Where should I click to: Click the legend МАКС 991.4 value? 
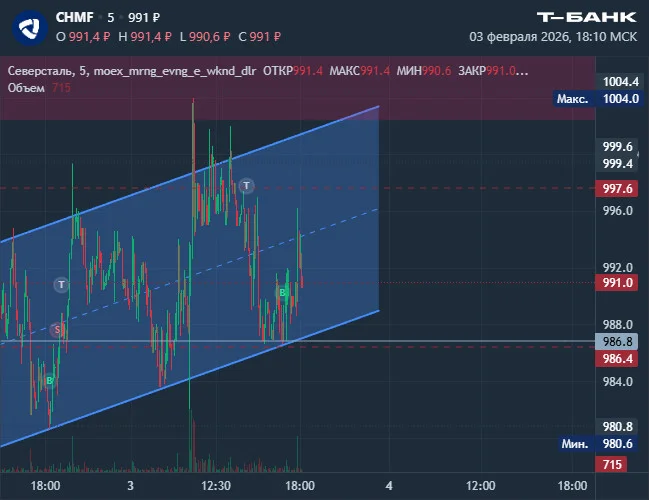[x=359, y=71]
